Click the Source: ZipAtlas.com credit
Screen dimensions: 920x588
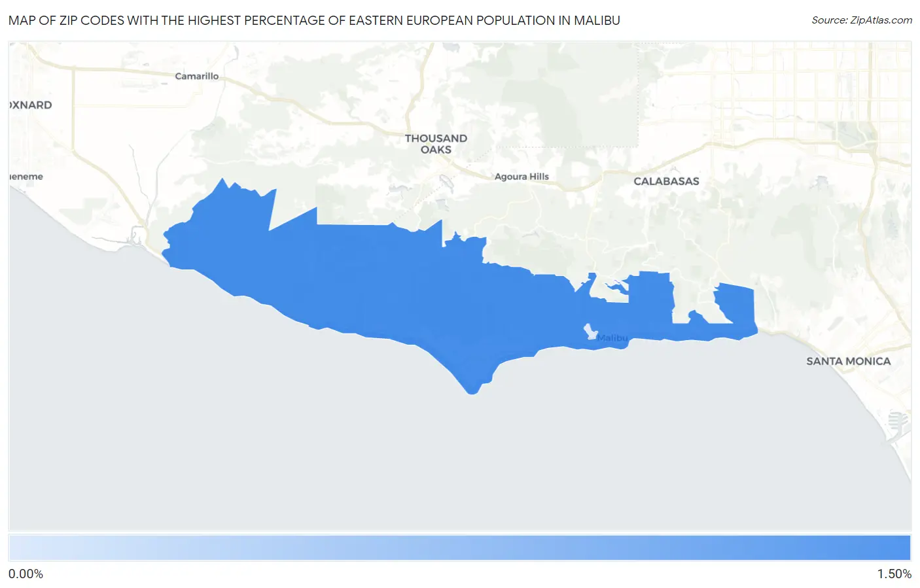point(862,20)
